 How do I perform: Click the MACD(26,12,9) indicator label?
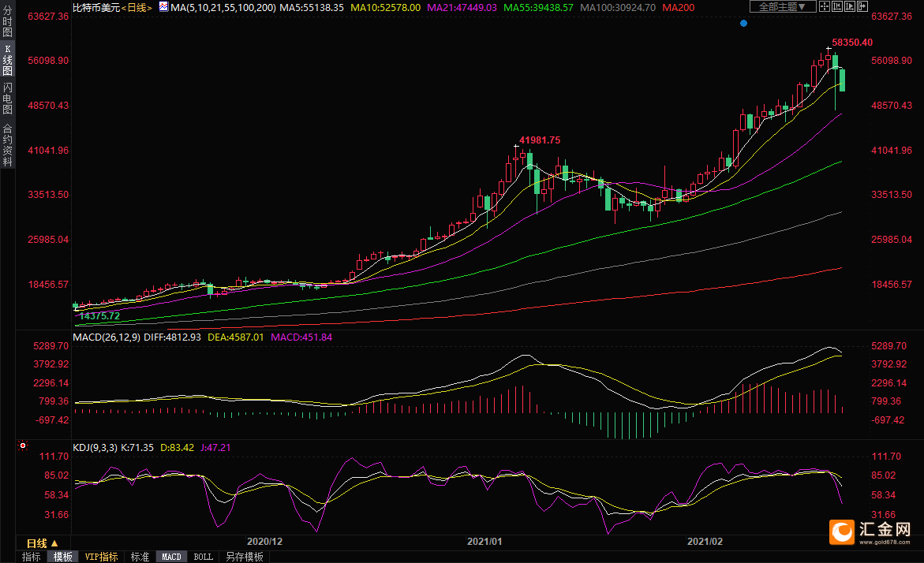tap(107, 337)
